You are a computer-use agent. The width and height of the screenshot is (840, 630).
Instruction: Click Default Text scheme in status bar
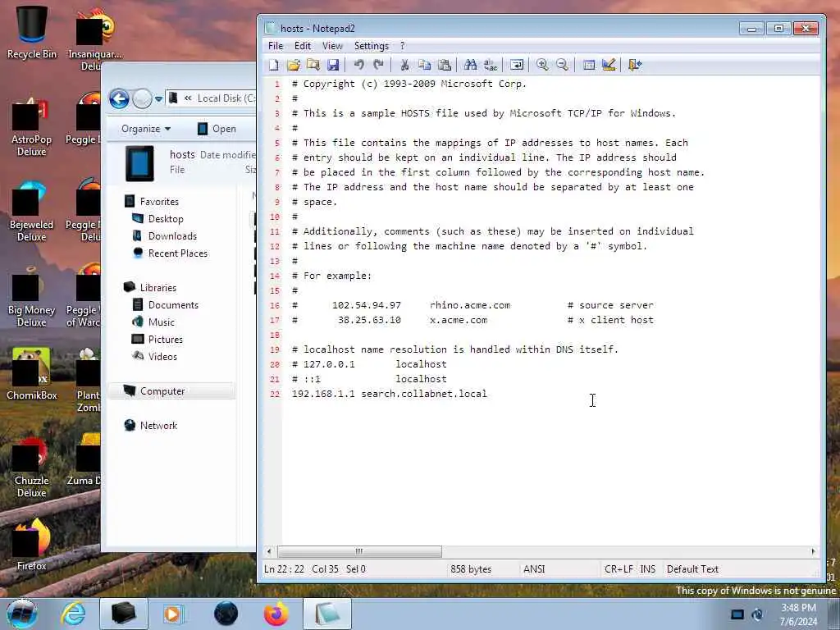point(692,569)
